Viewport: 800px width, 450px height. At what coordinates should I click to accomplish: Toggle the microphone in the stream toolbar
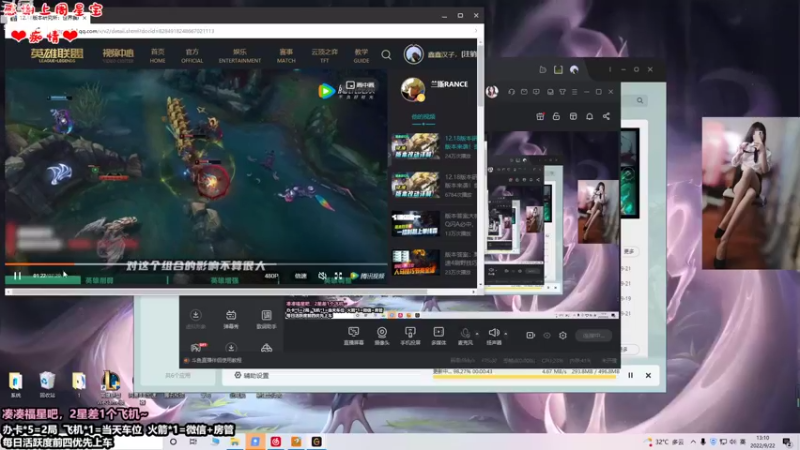pyautogui.click(x=465, y=336)
